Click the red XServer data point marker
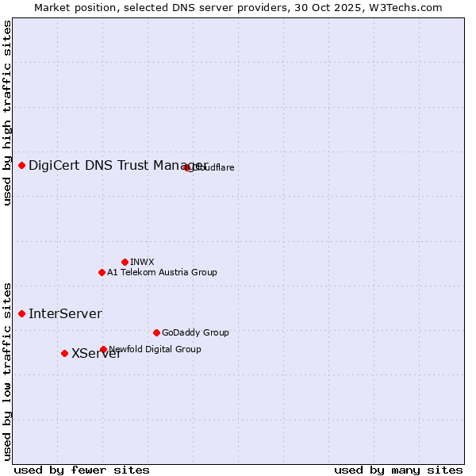The image size is (476, 476). click(64, 353)
